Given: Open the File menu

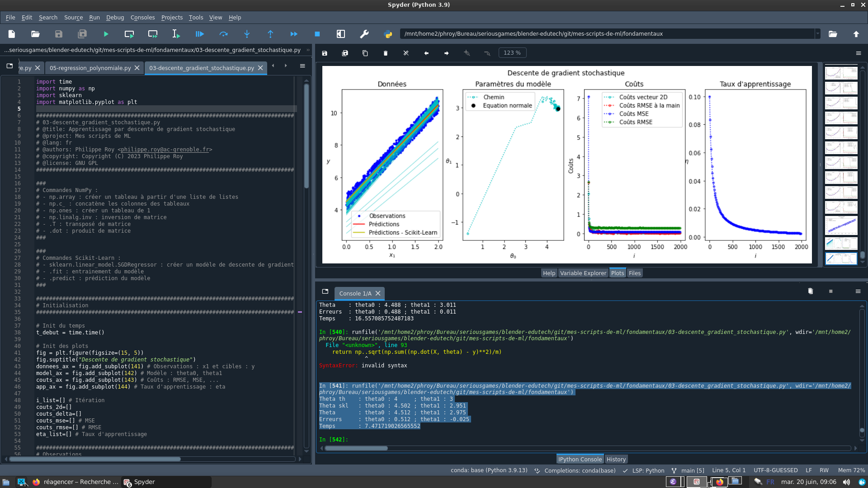Looking at the screenshot, I should click(x=10, y=17).
